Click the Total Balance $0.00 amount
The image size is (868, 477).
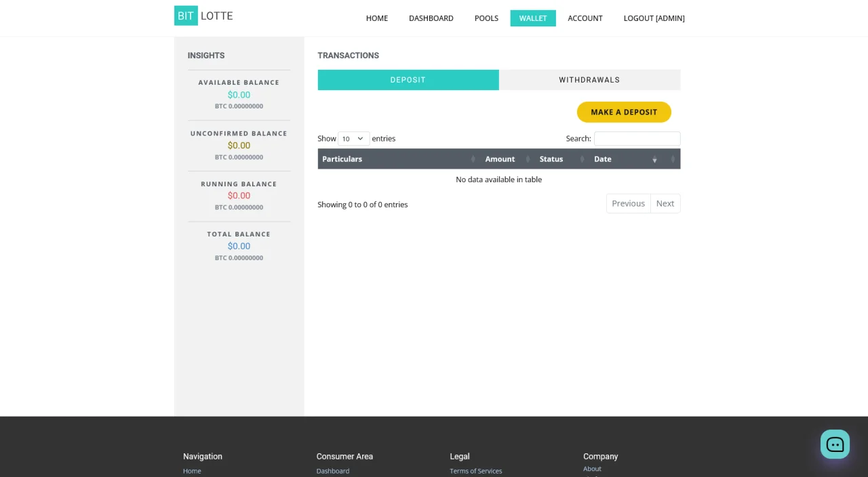[x=239, y=246]
